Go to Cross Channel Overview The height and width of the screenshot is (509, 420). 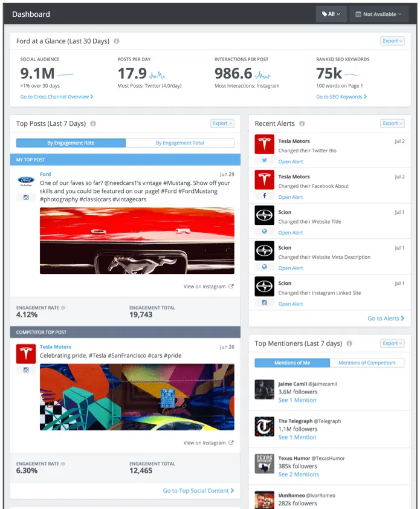[x=56, y=97]
